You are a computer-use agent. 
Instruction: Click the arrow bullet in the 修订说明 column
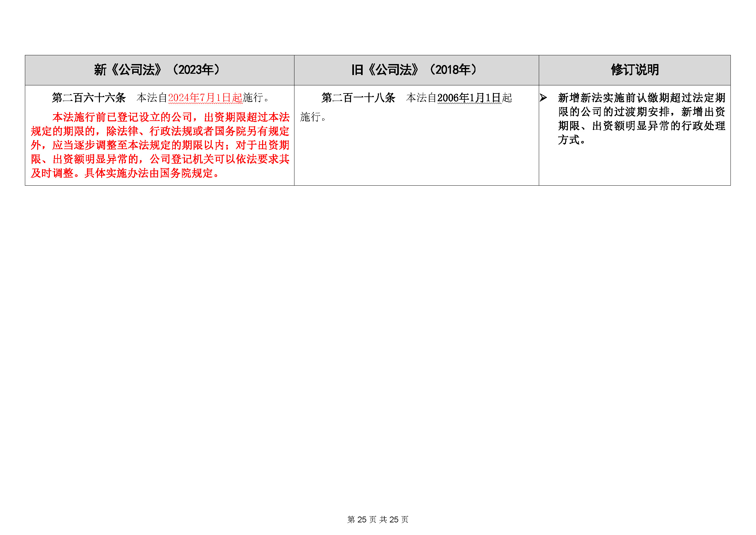click(x=543, y=98)
